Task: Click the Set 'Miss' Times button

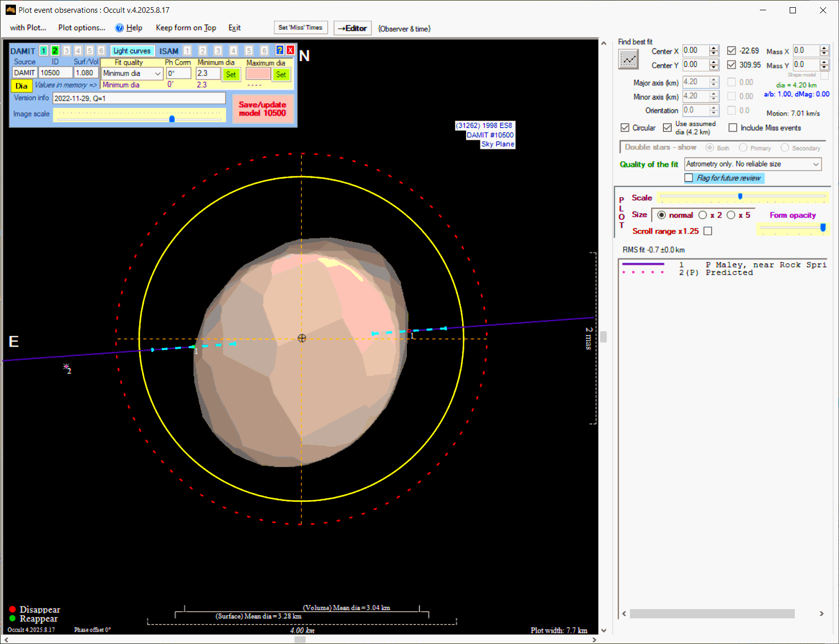Action: point(300,28)
